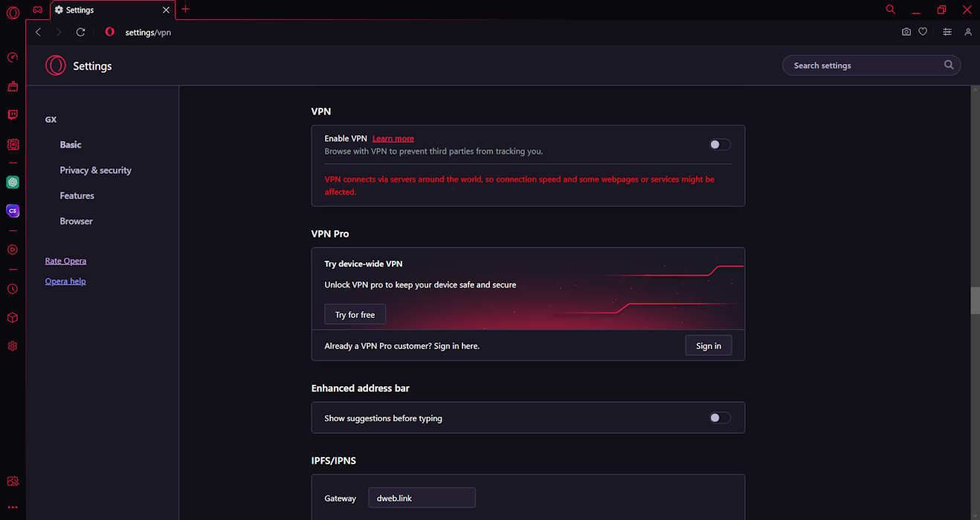Image resolution: width=980 pixels, height=520 pixels.
Task: Open GX Control speedometer icon in sidebar
Action: 13,58
